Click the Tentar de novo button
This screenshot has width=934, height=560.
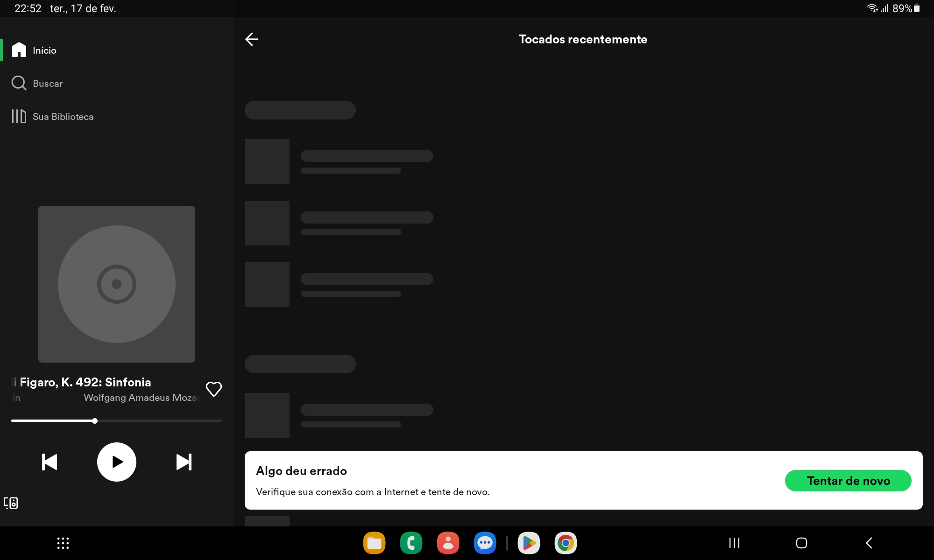848,481
